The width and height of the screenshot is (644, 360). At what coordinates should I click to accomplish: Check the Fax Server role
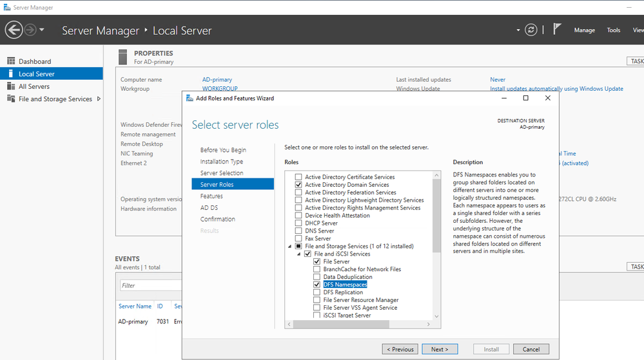298,238
